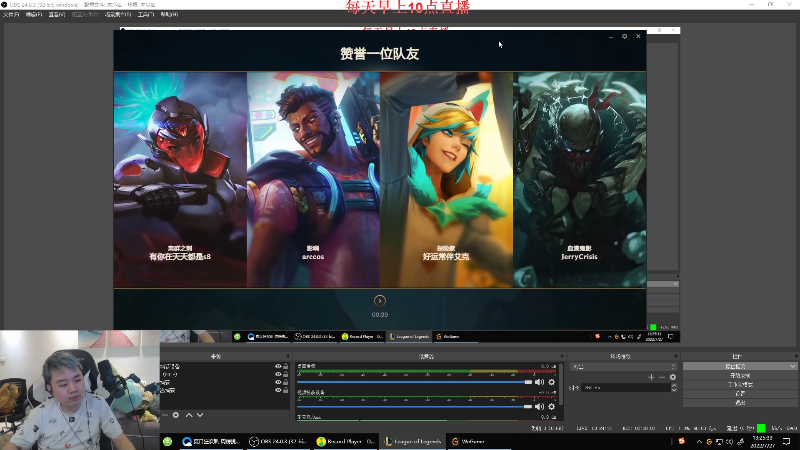The height and width of the screenshot is (450, 800).
Task: Open OBS 设置 settings button
Action: (740, 394)
